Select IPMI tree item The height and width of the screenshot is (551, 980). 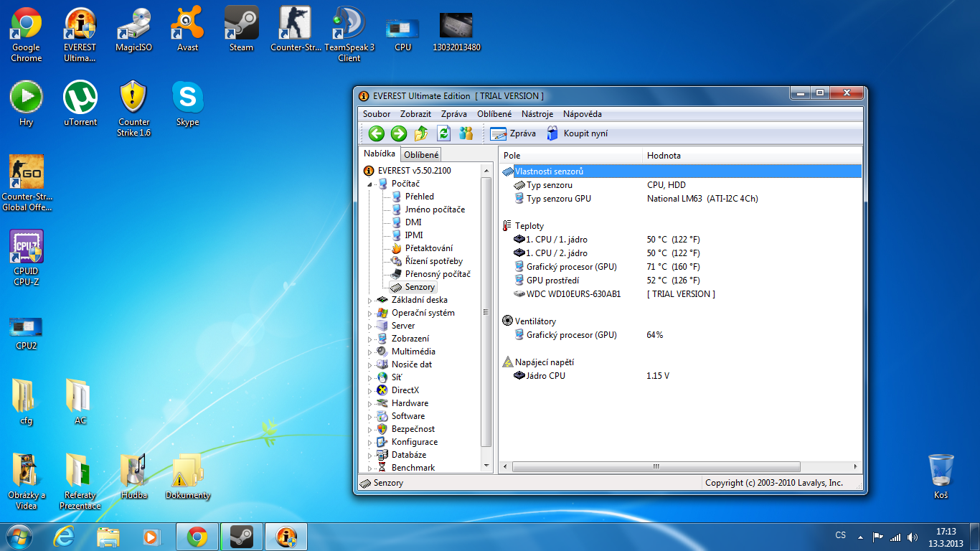click(414, 235)
